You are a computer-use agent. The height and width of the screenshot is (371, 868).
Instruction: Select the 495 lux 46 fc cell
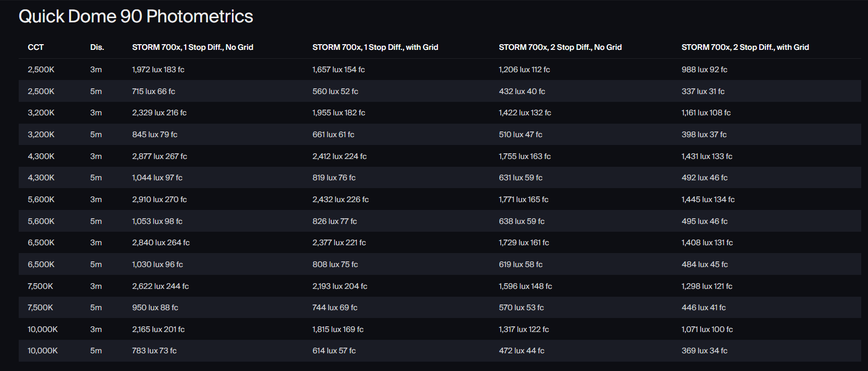click(704, 221)
